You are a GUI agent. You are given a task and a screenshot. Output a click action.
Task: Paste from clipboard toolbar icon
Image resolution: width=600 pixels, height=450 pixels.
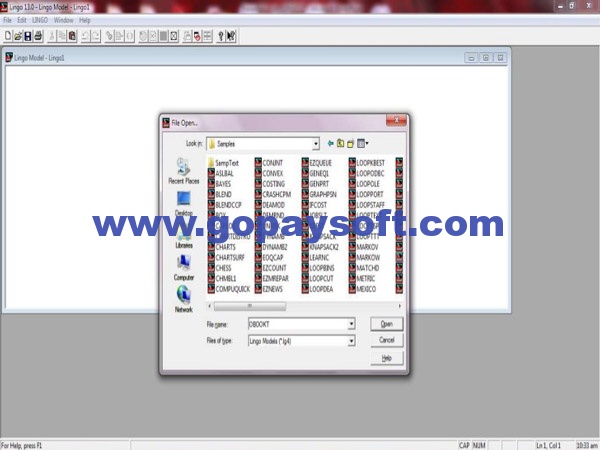(x=72, y=36)
